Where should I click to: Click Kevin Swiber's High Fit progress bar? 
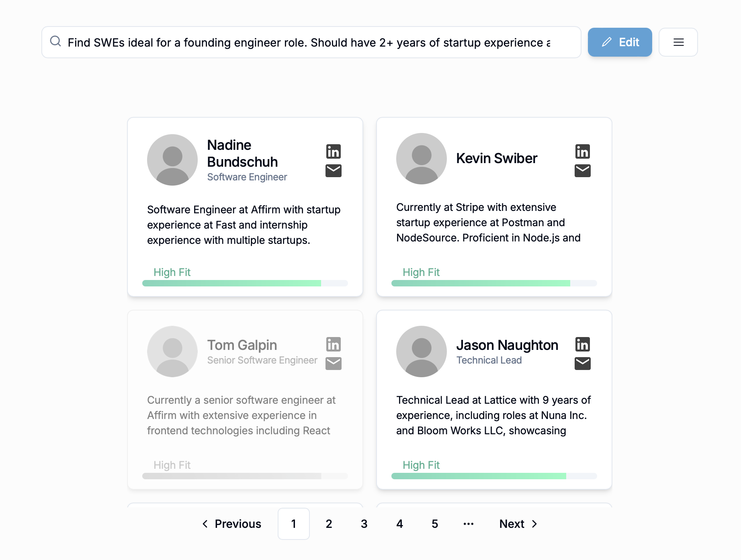point(494,283)
